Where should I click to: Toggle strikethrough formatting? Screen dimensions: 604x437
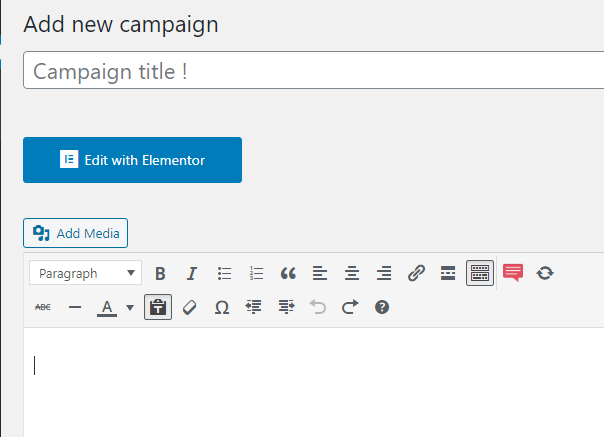tap(43, 307)
